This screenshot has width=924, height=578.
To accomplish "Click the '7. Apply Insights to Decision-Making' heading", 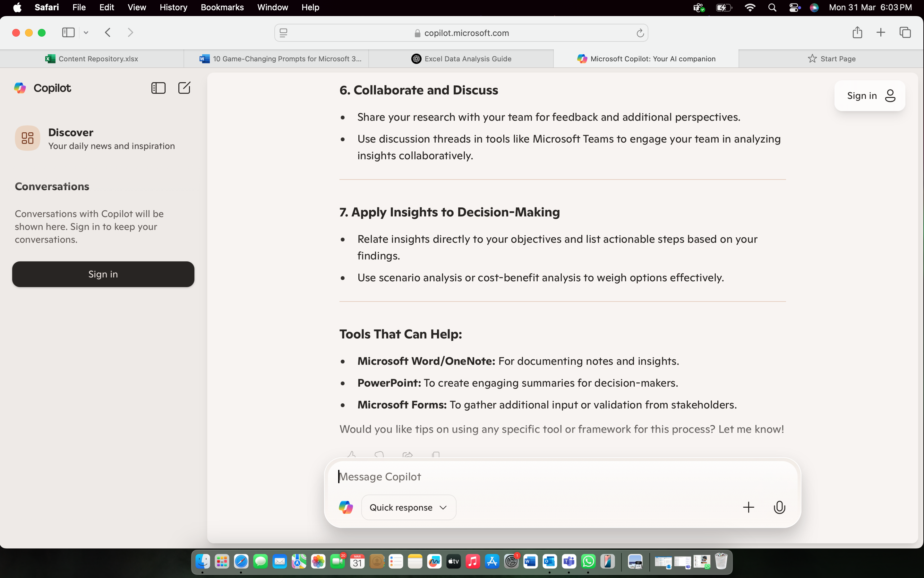I will point(449,212).
